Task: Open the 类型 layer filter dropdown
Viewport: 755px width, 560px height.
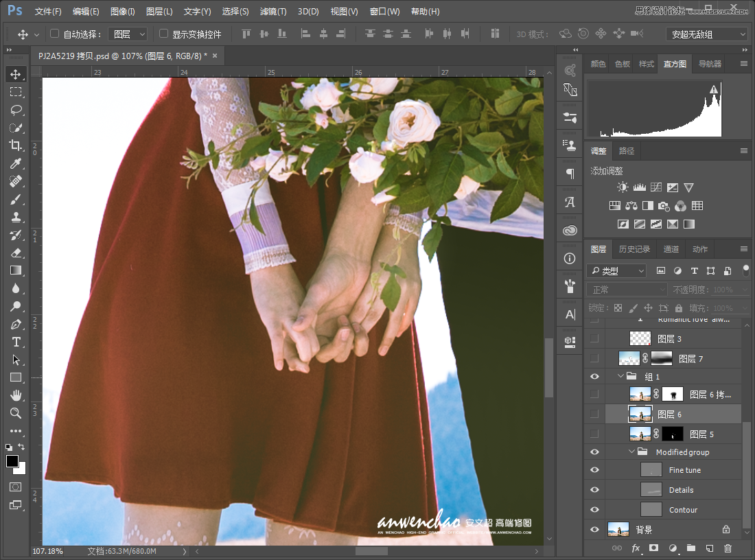Action: click(x=616, y=271)
